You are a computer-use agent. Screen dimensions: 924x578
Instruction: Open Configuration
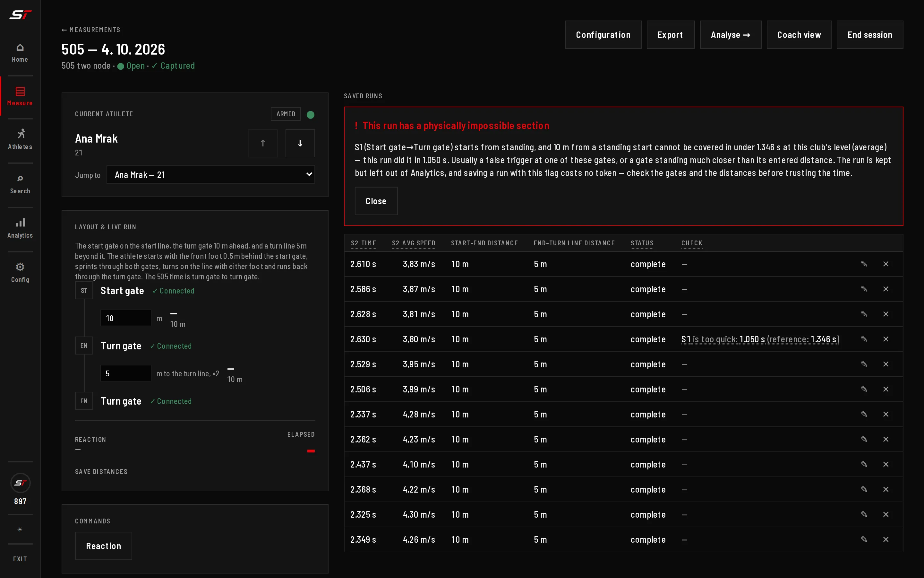[x=603, y=35]
